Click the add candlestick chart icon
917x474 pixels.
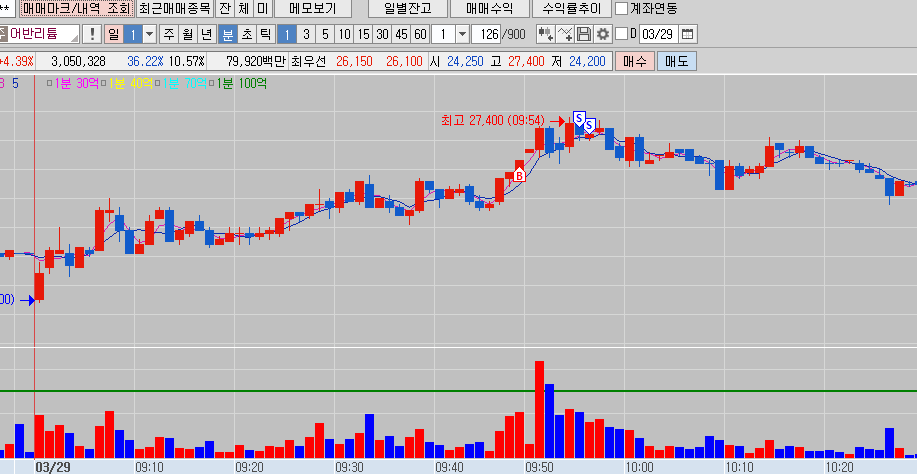545,34
